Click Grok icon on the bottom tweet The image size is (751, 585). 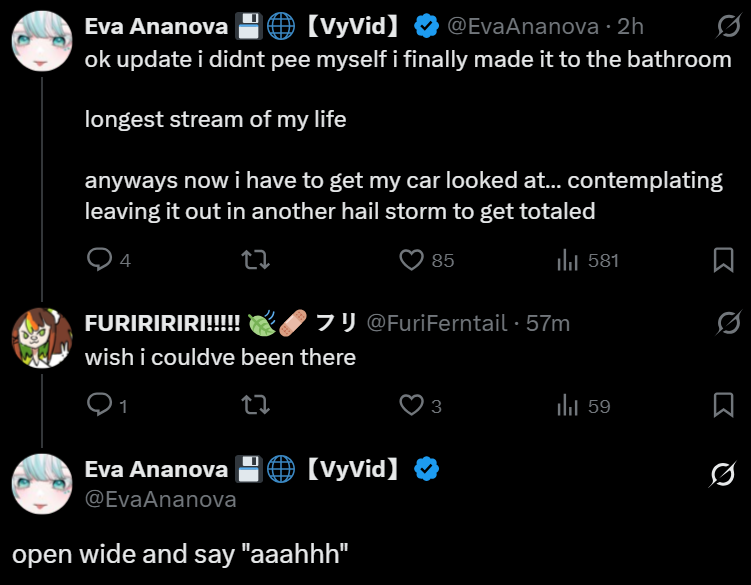coord(720,477)
